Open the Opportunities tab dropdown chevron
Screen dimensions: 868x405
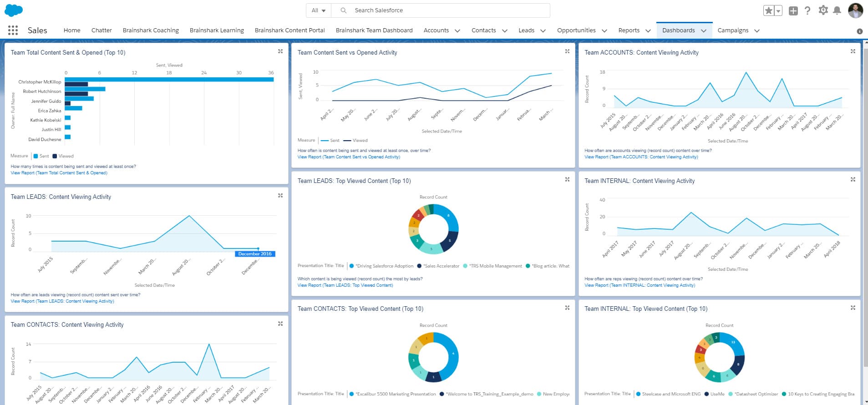pyautogui.click(x=604, y=30)
